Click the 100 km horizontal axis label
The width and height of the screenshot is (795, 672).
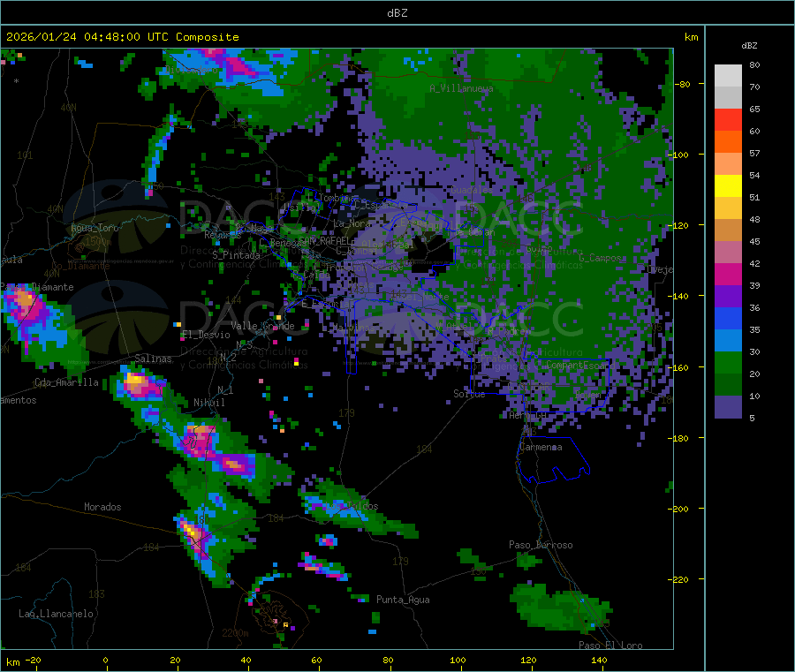pyautogui.click(x=458, y=660)
